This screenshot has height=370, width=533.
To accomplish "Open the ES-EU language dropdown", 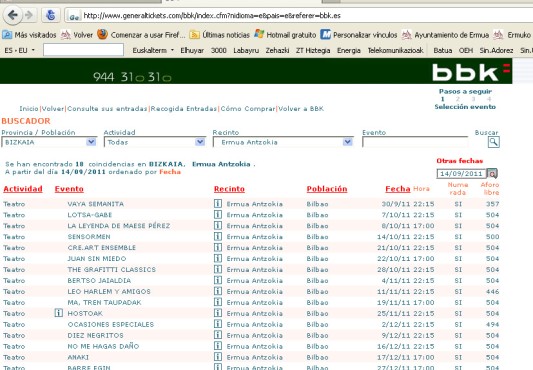I will 19,50.
